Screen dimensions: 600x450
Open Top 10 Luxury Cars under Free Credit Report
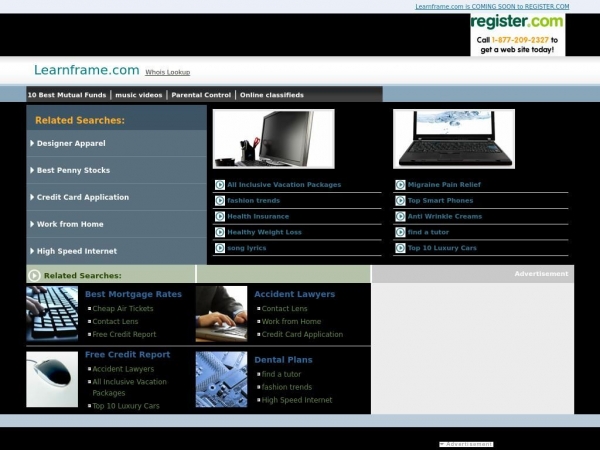(x=126, y=406)
